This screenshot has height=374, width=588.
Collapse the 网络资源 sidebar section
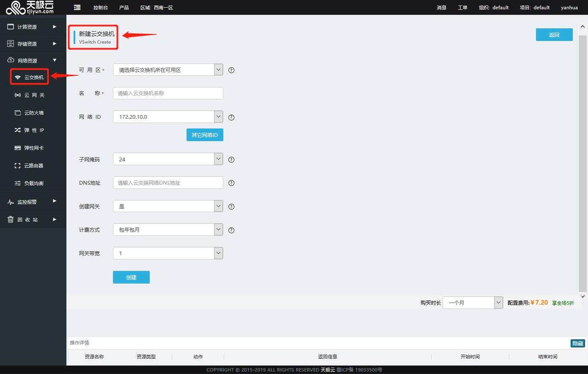[33, 60]
